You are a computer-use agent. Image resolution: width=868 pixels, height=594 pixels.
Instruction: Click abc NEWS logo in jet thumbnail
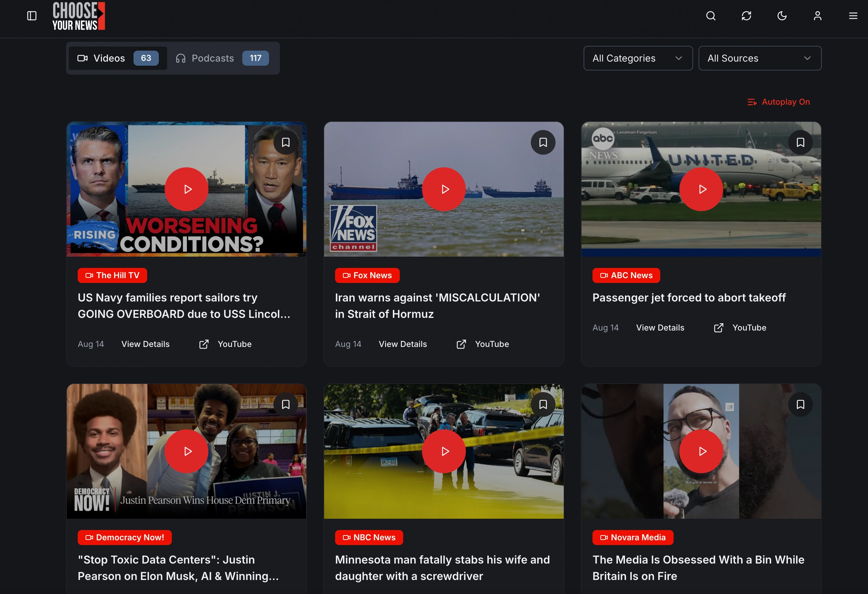[603, 144]
